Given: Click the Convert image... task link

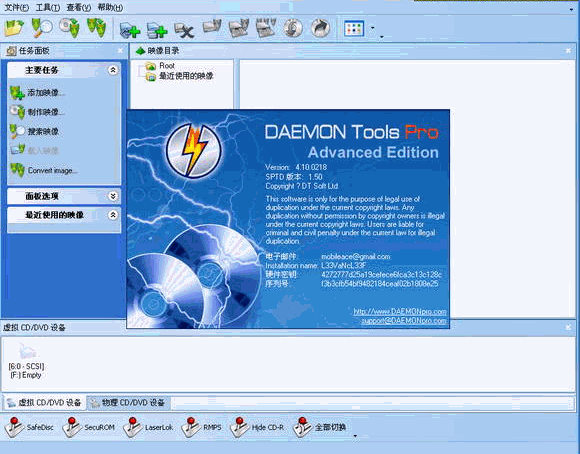Looking at the screenshot, I should pyautogui.click(x=53, y=171).
